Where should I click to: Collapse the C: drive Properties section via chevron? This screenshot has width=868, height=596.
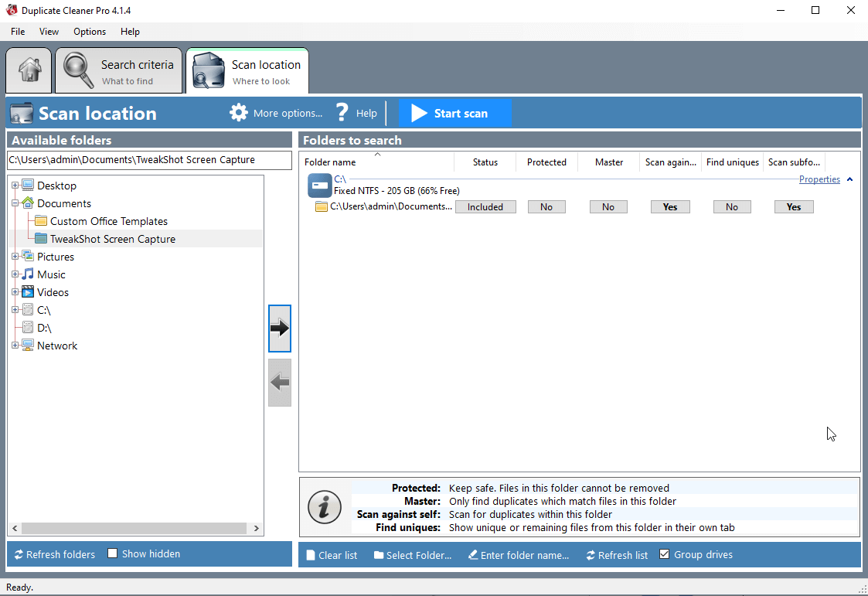click(x=849, y=179)
